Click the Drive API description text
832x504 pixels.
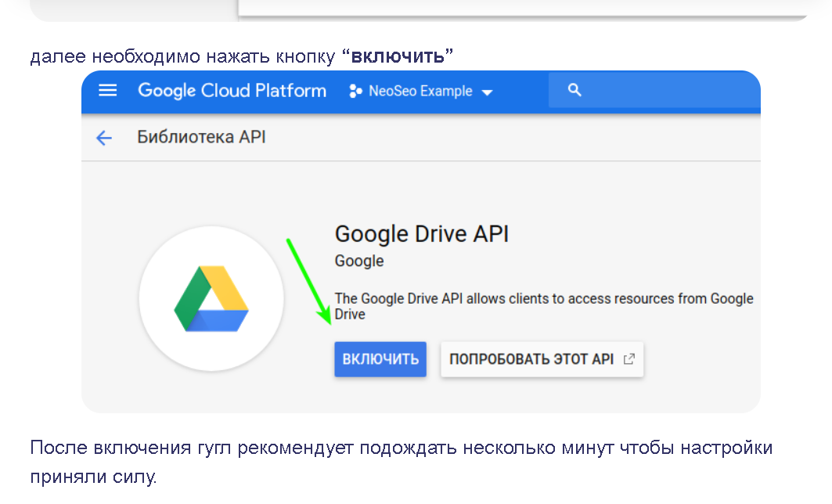tap(544, 306)
